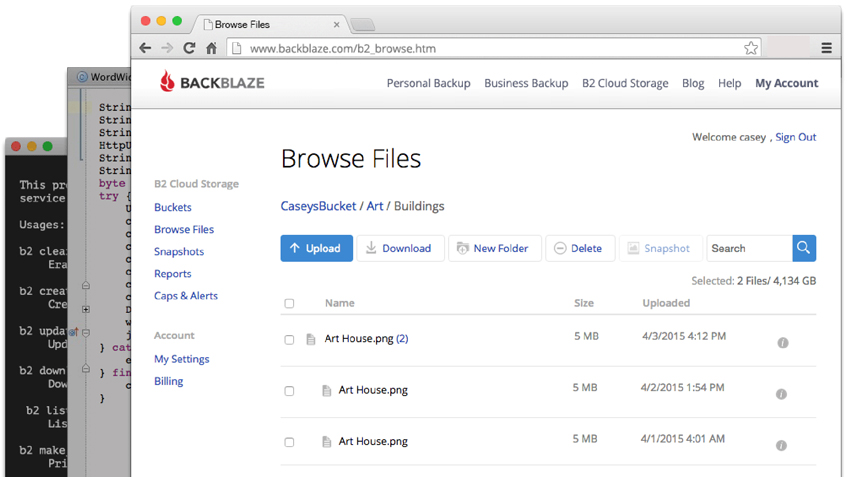
Task: Click the Delete button
Action: [580, 248]
